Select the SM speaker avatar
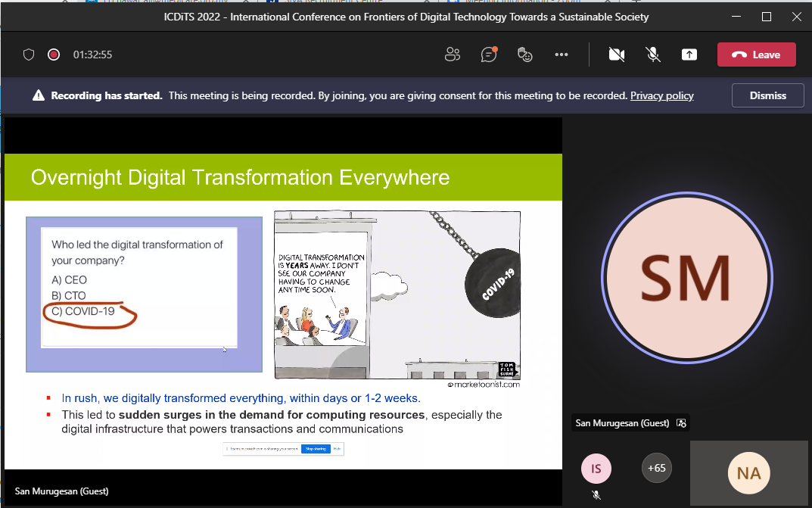Viewport: 812px width, 508px height. [x=686, y=278]
